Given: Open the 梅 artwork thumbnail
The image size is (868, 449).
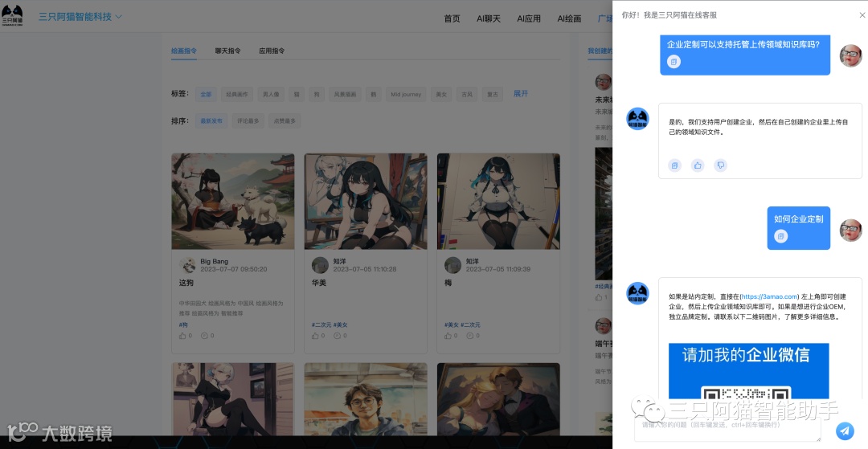Looking at the screenshot, I should click(x=498, y=202).
